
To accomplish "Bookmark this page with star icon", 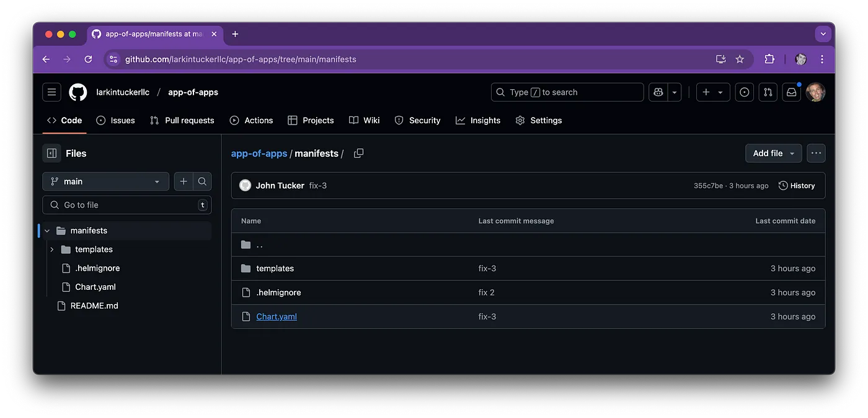I will [x=740, y=59].
